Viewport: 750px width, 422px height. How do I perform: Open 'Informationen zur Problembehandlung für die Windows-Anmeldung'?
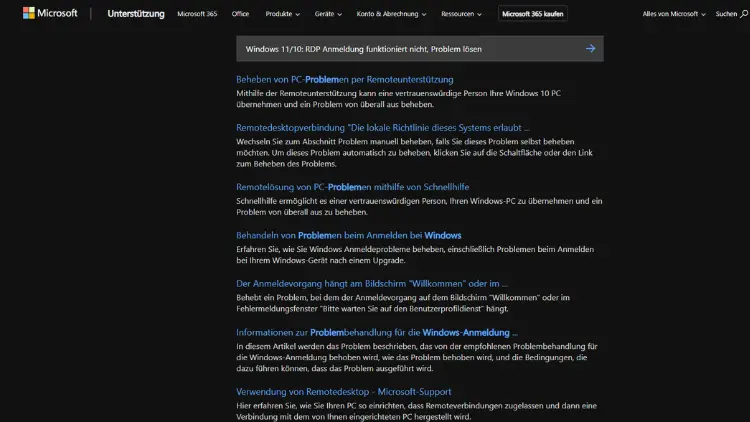[377, 333]
